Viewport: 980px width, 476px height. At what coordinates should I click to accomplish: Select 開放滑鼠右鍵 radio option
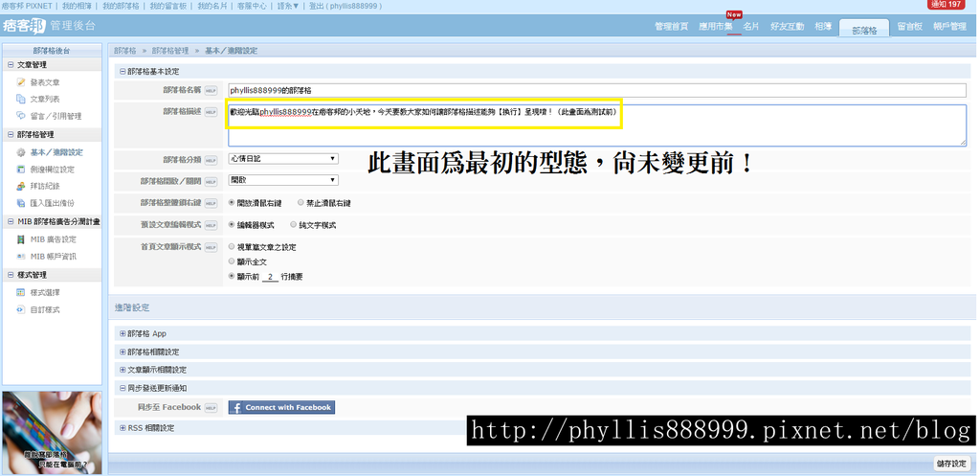coord(232,203)
